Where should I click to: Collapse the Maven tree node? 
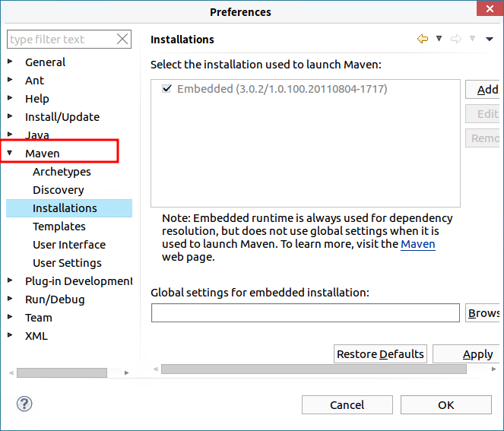[10, 153]
